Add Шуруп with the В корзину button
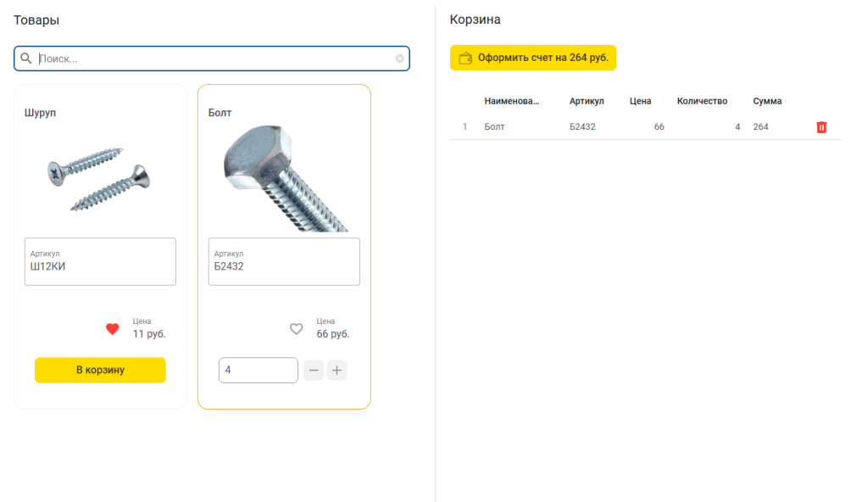This screenshot has height=502, width=868. coord(100,370)
